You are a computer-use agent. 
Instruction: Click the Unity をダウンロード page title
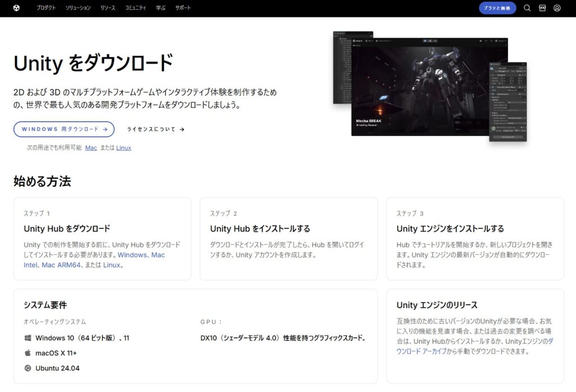[93, 63]
